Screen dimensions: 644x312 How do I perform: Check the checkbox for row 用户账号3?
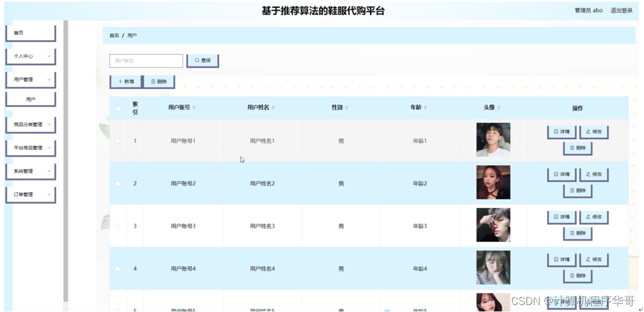point(118,226)
